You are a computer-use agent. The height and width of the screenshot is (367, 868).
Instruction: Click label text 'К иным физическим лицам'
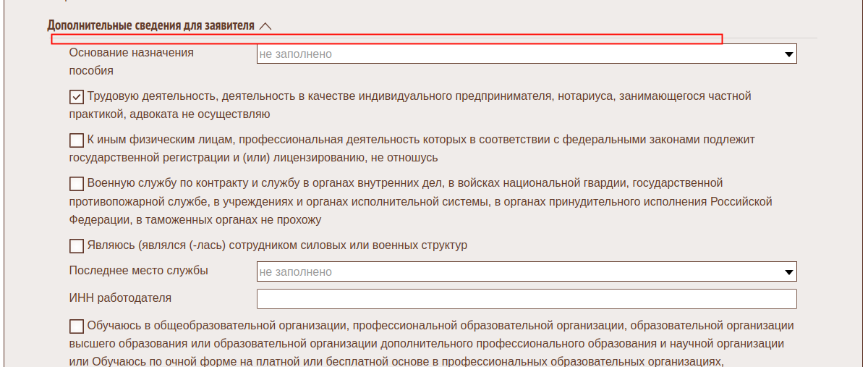[420, 140]
